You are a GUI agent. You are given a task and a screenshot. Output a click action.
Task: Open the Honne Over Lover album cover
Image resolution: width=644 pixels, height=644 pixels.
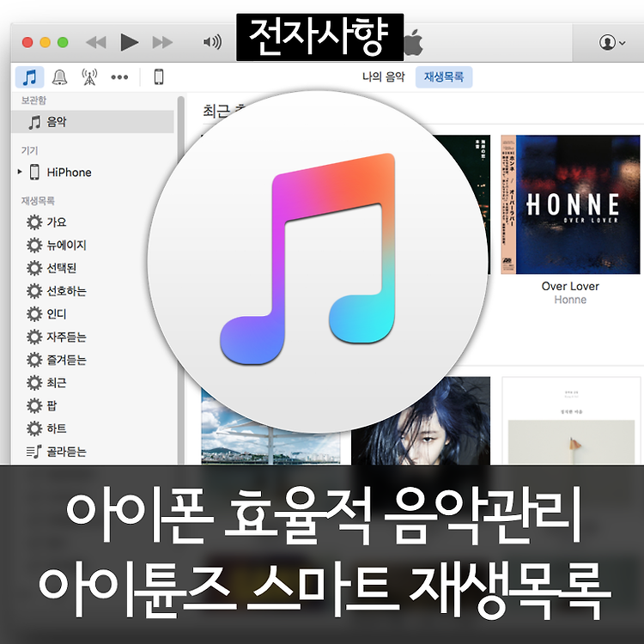click(x=570, y=204)
